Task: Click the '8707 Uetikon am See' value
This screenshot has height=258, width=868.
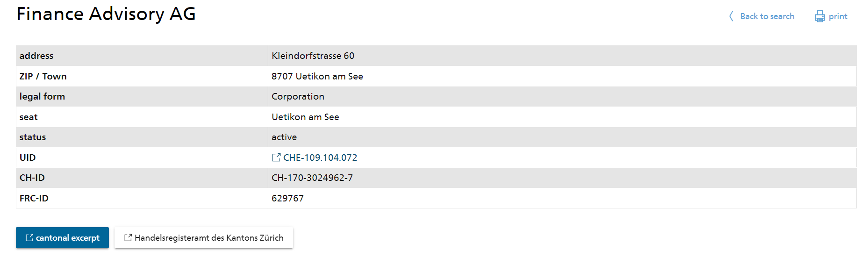Action: coord(317,76)
